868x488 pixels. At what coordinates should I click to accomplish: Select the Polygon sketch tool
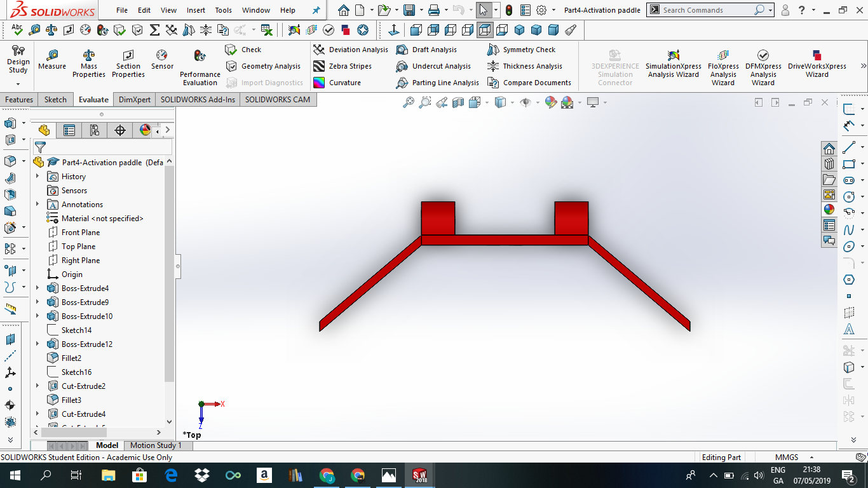point(849,280)
